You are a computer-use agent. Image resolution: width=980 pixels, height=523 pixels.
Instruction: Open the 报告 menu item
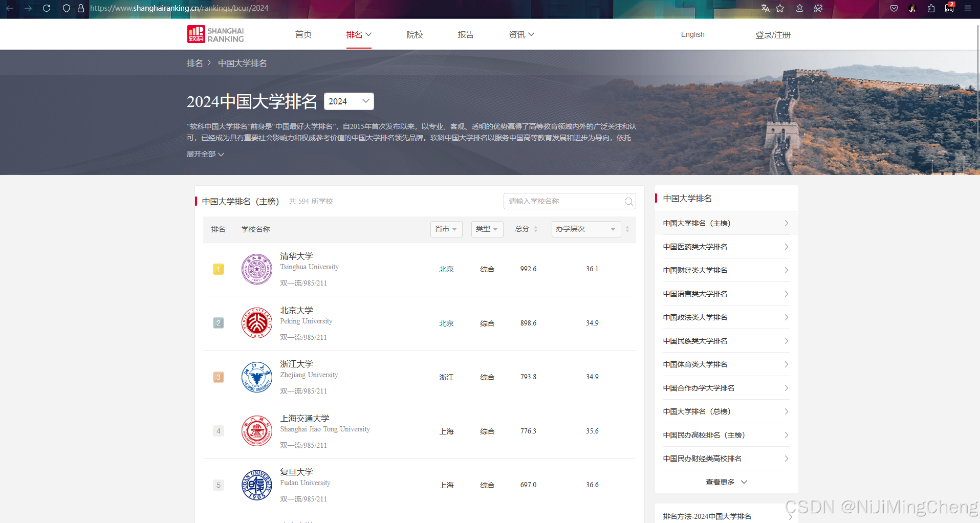(466, 35)
